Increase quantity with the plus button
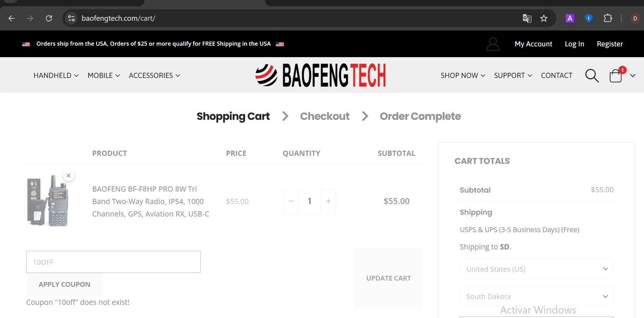 [328, 201]
